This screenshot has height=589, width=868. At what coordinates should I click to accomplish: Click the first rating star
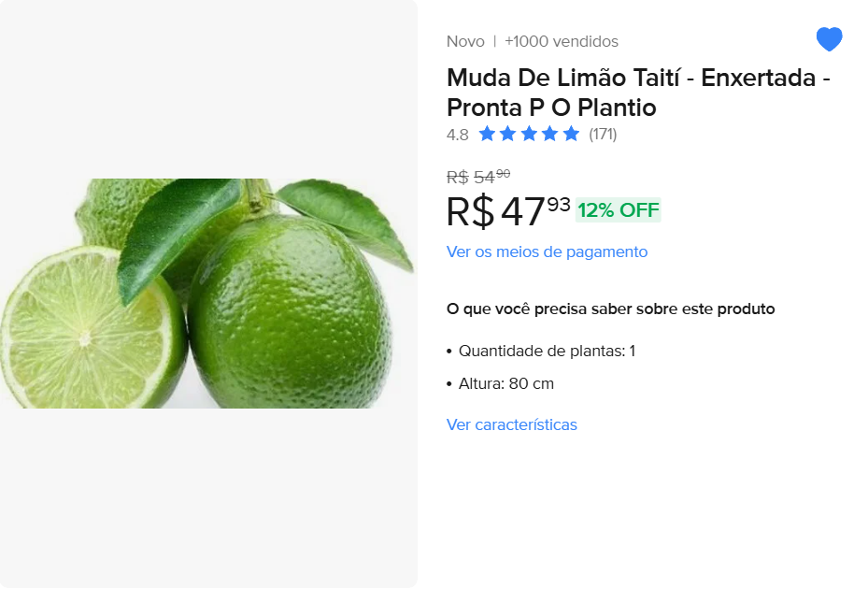click(487, 134)
